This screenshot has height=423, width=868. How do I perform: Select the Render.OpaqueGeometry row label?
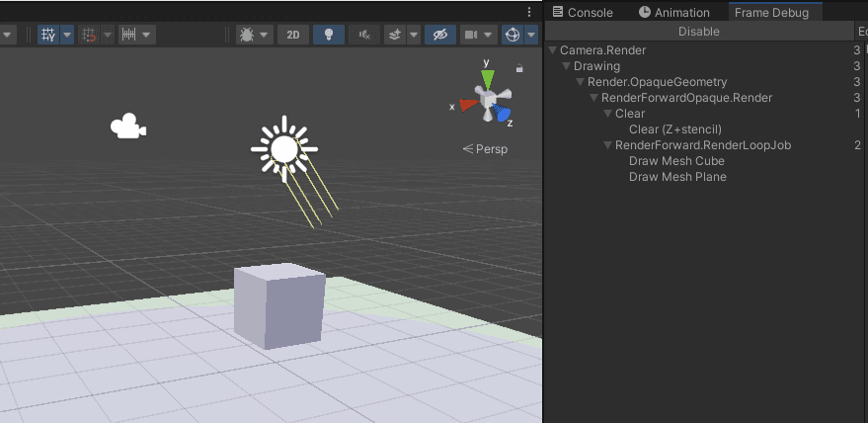(x=657, y=82)
